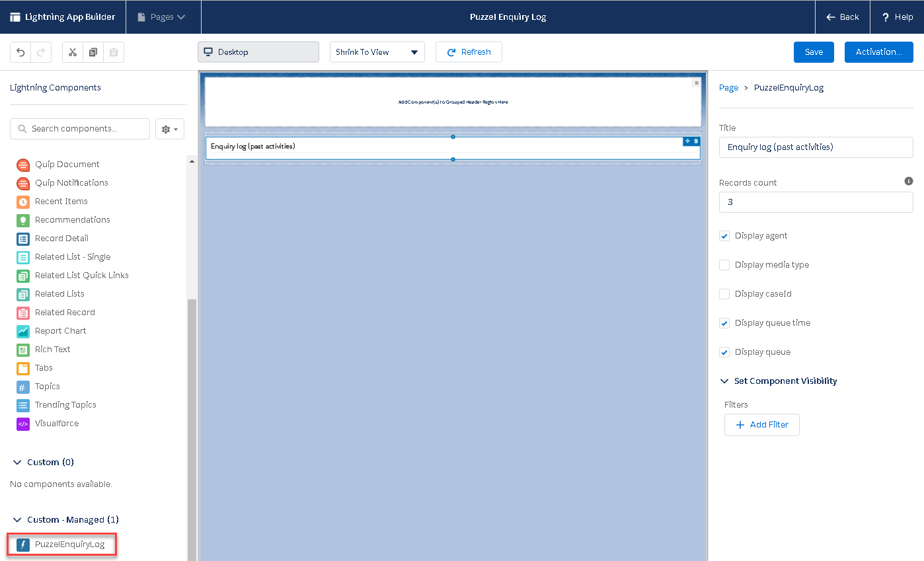The image size is (924, 561).
Task: Click the Save button
Action: coord(814,52)
